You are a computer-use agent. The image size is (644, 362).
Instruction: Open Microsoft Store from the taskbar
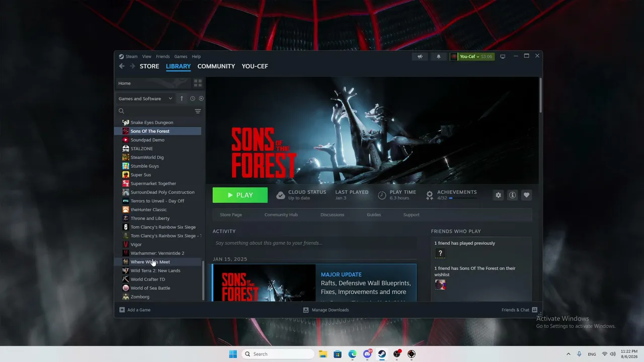(338, 354)
